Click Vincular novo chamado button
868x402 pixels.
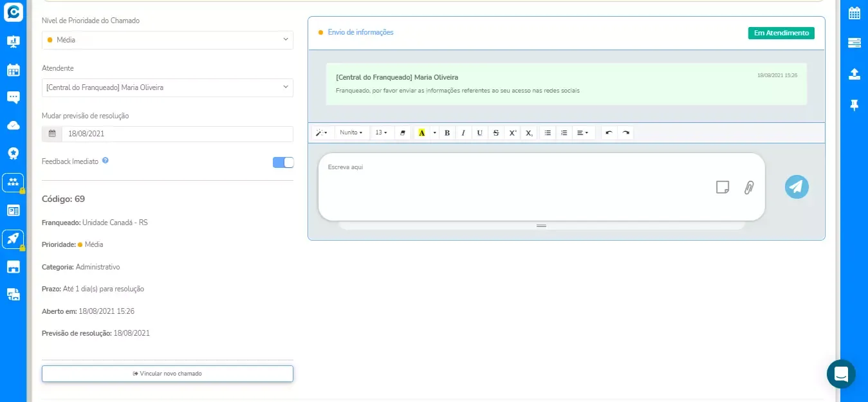pos(167,374)
